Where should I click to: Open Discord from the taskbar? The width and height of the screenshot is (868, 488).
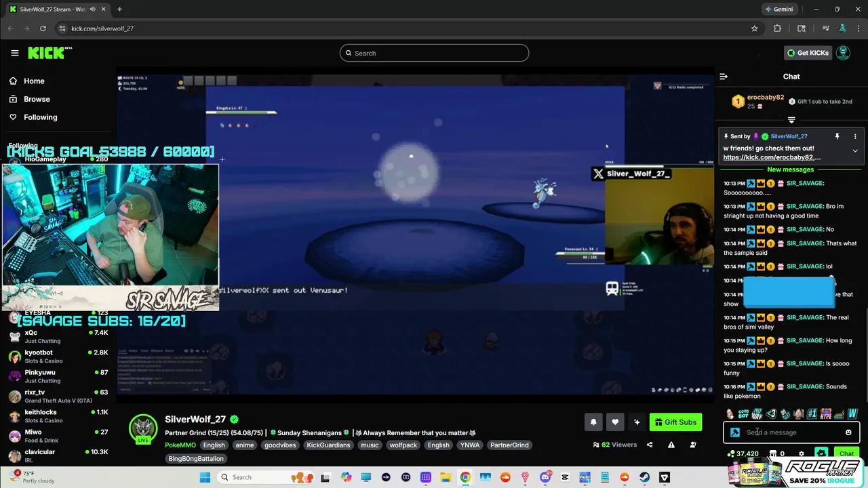point(545,477)
